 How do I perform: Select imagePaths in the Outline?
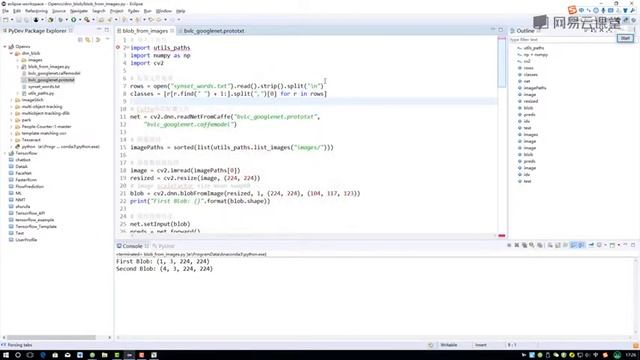(x=534, y=88)
